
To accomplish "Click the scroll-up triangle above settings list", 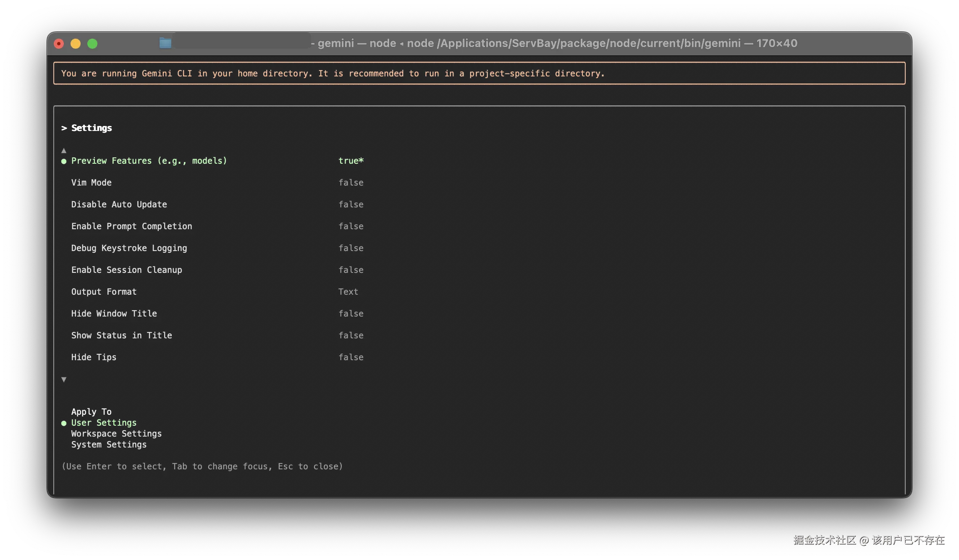I will tap(64, 150).
